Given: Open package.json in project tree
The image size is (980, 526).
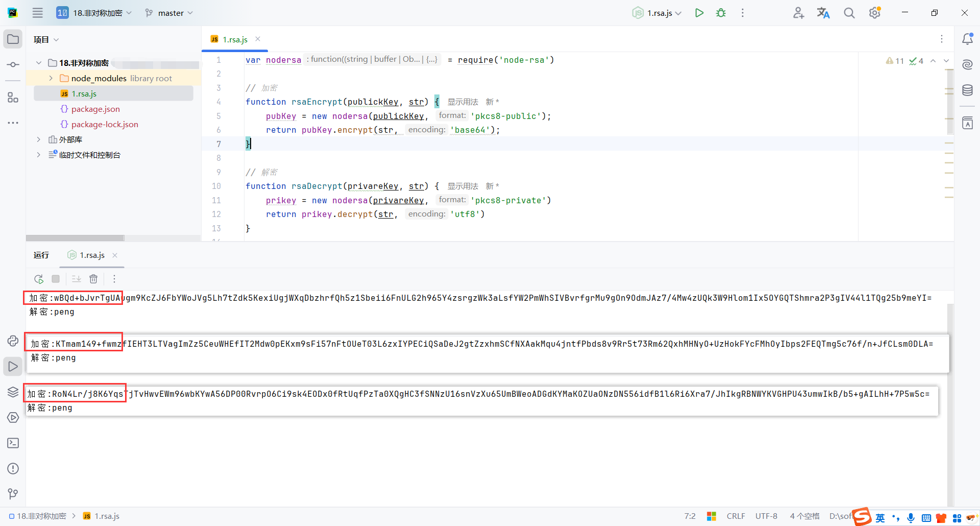Looking at the screenshot, I should (95, 109).
